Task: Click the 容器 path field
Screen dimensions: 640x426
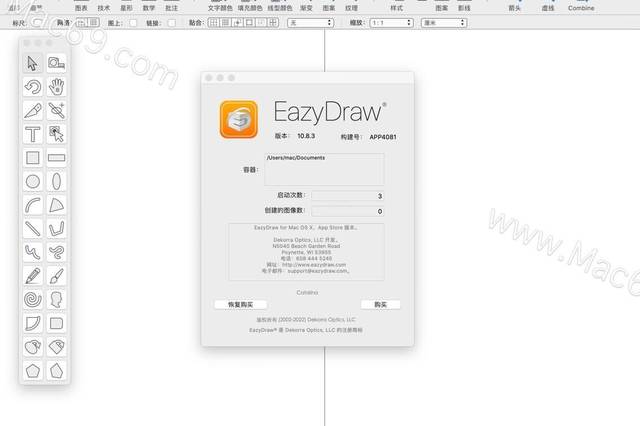Action: (x=324, y=169)
